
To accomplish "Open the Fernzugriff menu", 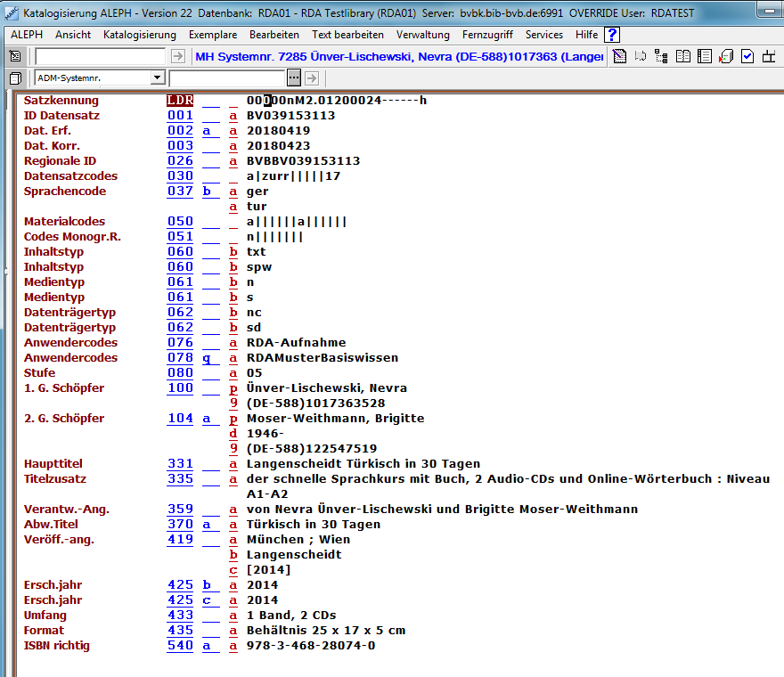I will [487, 35].
